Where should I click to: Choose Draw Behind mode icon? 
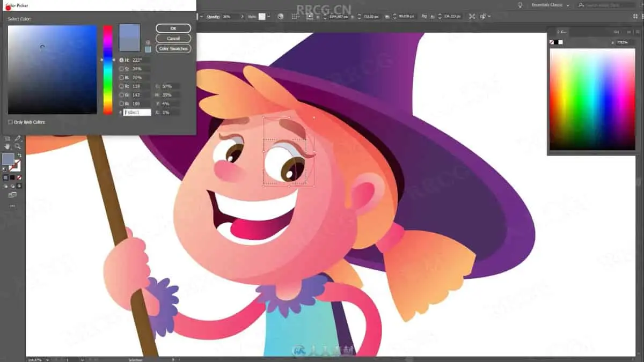click(12, 186)
